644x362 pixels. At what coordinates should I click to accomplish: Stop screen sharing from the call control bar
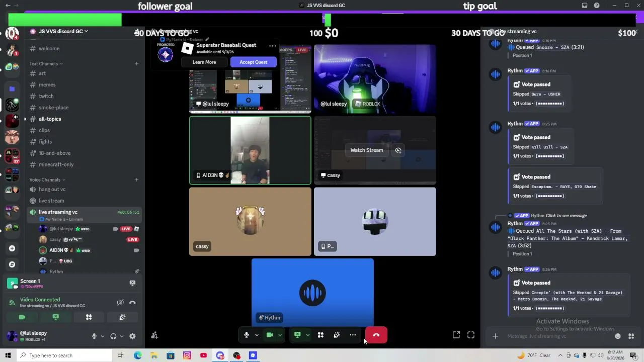[x=297, y=335]
